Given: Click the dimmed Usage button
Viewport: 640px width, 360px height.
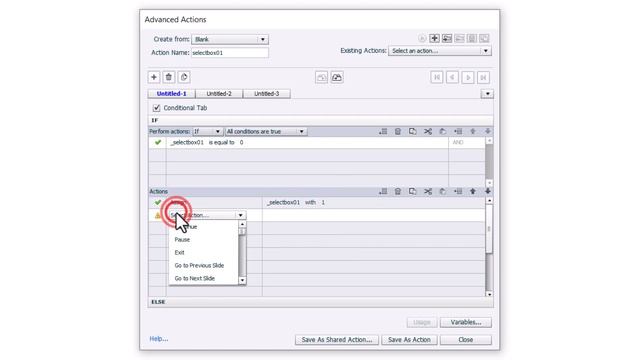Looking at the screenshot, I should [x=422, y=322].
